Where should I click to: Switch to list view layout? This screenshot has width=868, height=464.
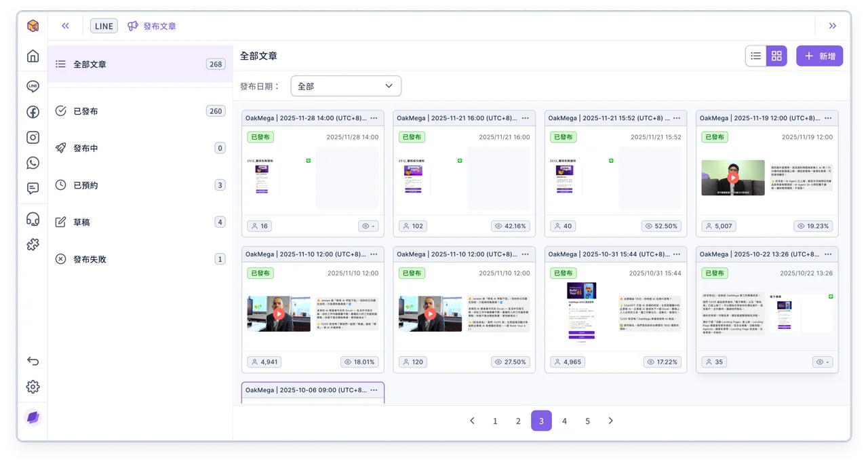tap(755, 56)
